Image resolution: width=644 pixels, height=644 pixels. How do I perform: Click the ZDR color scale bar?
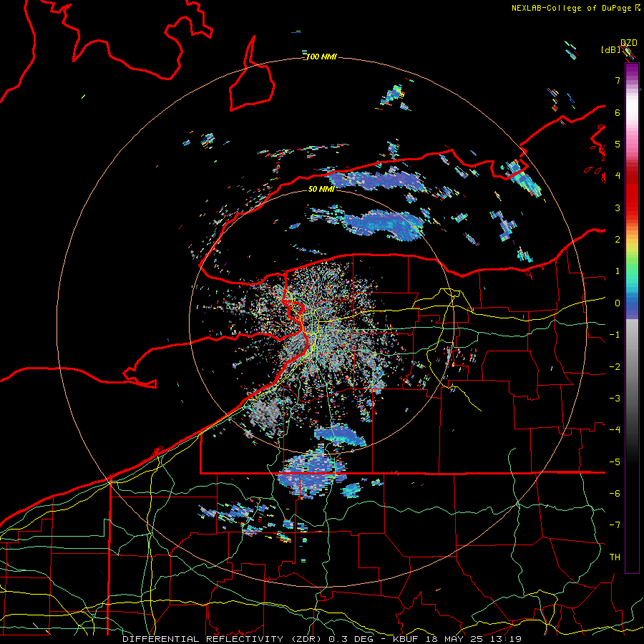[632, 318]
